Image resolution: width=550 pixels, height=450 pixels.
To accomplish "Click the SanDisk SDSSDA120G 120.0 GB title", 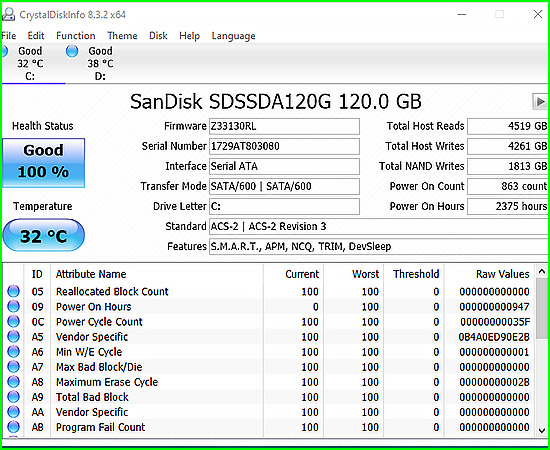I will [276, 102].
